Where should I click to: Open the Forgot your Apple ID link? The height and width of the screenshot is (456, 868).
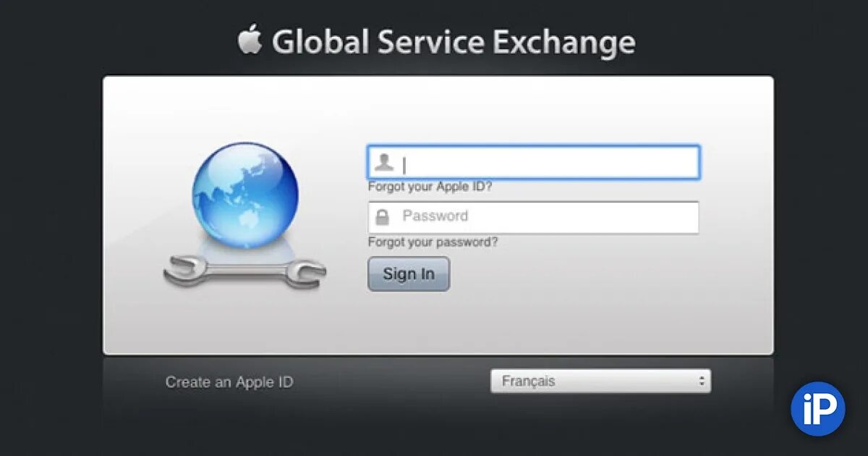pyautogui.click(x=430, y=187)
